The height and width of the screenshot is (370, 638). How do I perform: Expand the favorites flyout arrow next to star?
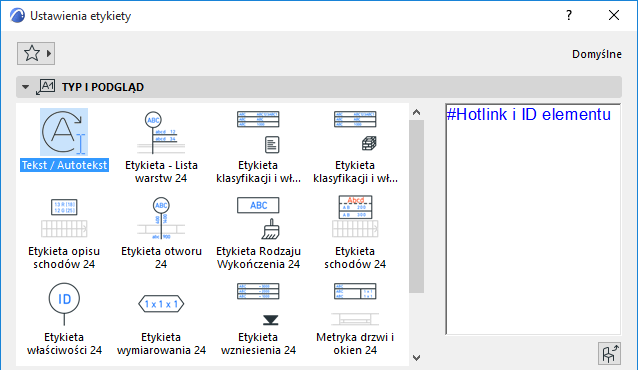[49, 53]
